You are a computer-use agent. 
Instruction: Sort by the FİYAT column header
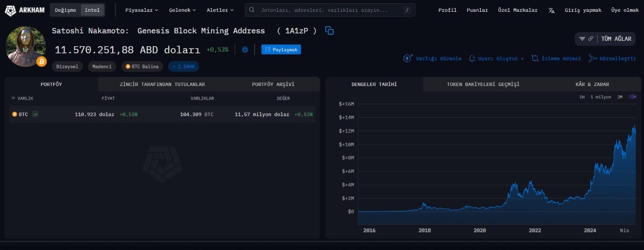tap(108, 99)
